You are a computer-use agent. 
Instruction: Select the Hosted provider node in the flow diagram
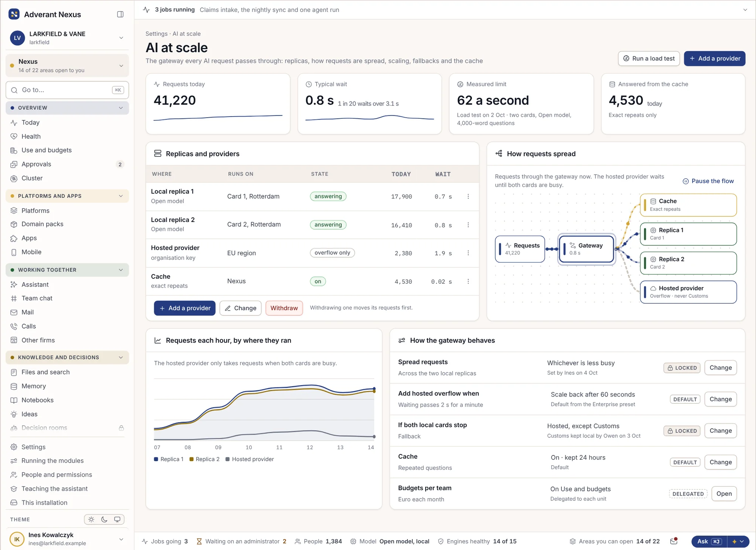(x=688, y=292)
